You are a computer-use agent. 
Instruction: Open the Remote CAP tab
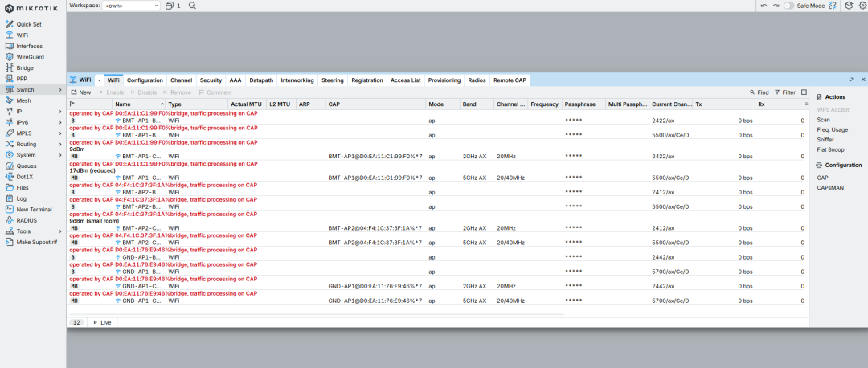(510, 80)
